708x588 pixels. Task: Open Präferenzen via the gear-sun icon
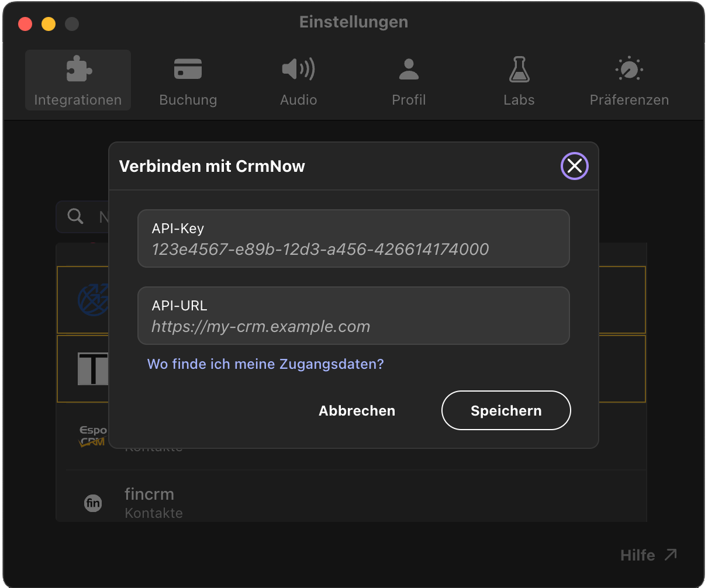[629, 68]
